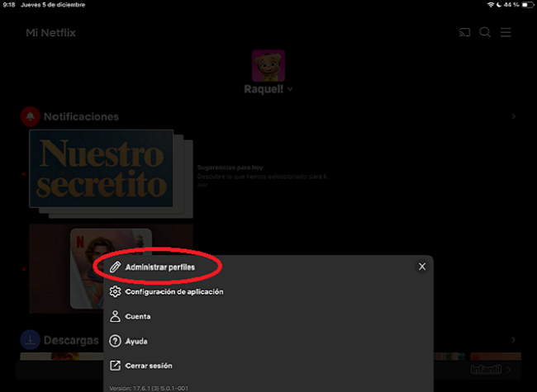Open Configuración de aplicación
Image resolution: width=537 pixels, height=392 pixels.
tap(173, 291)
